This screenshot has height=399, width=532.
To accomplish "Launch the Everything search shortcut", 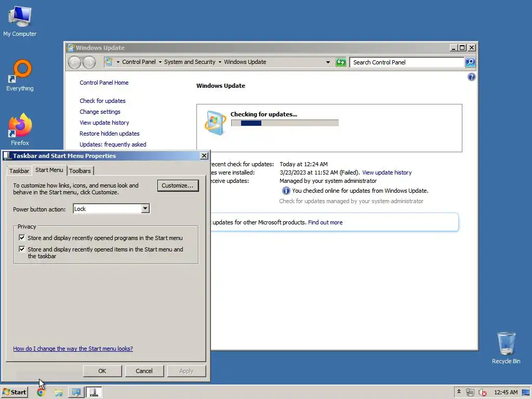I will pos(20,75).
